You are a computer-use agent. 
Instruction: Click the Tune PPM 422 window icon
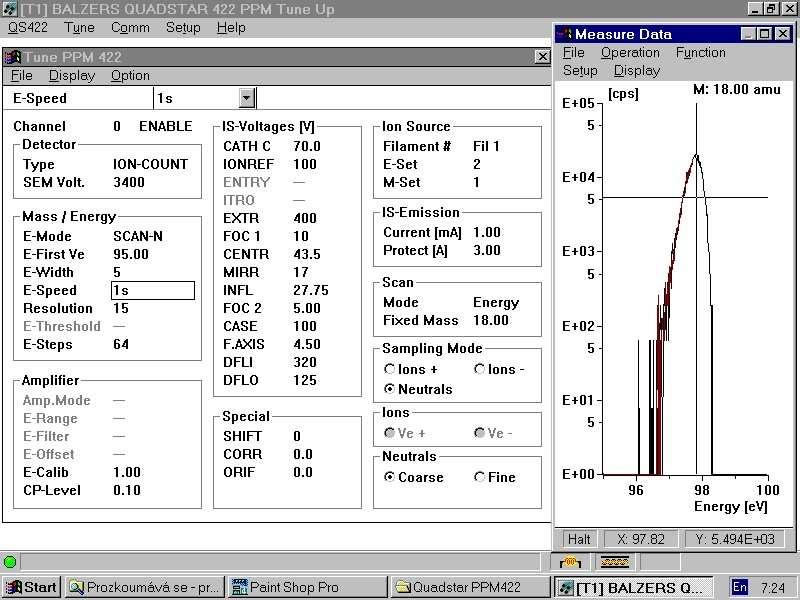tap(13, 57)
